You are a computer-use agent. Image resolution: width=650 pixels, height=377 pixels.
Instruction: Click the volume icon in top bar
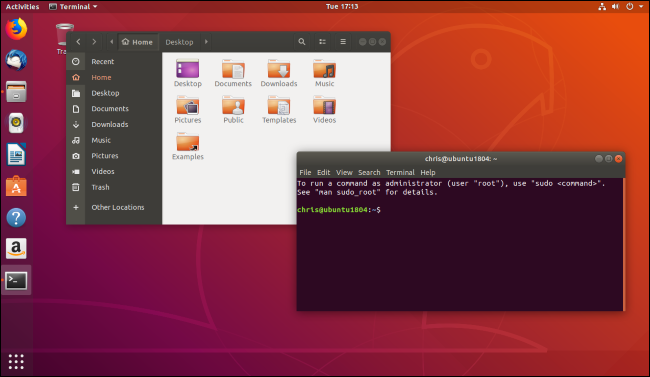(616, 7)
